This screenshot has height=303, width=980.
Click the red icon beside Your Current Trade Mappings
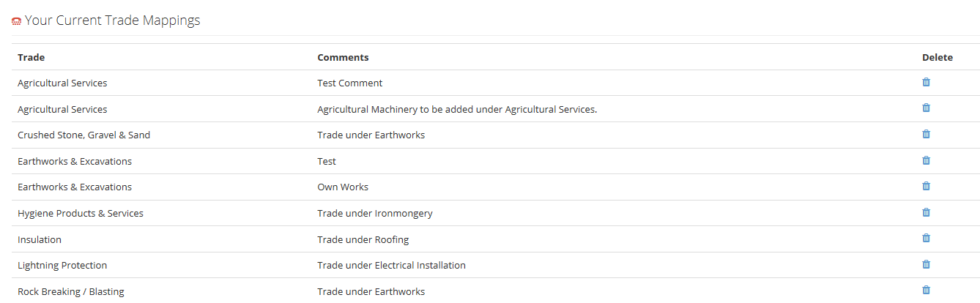tap(16, 22)
